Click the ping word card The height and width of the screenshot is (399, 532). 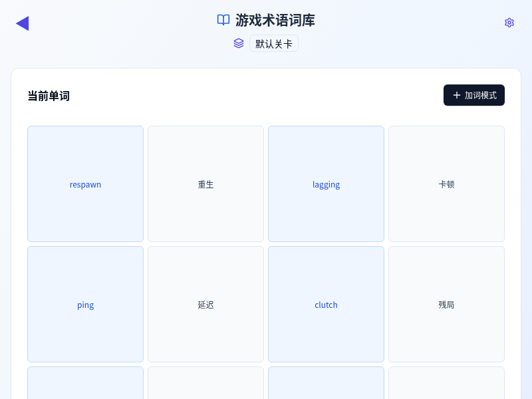pyautogui.click(x=85, y=305)
